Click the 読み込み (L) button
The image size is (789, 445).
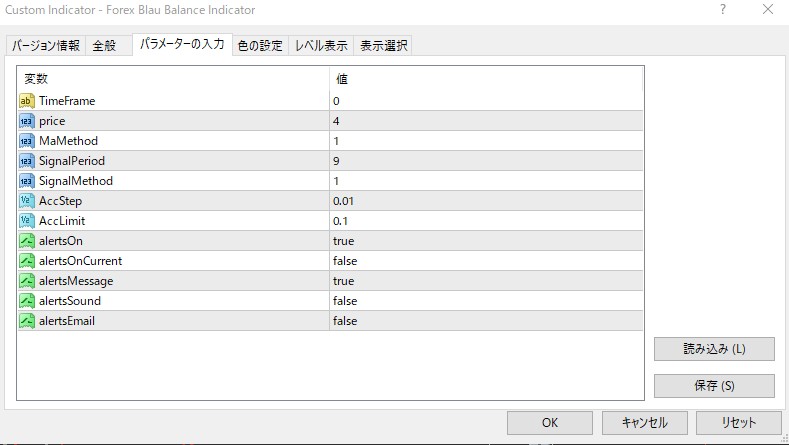(714, 349)
